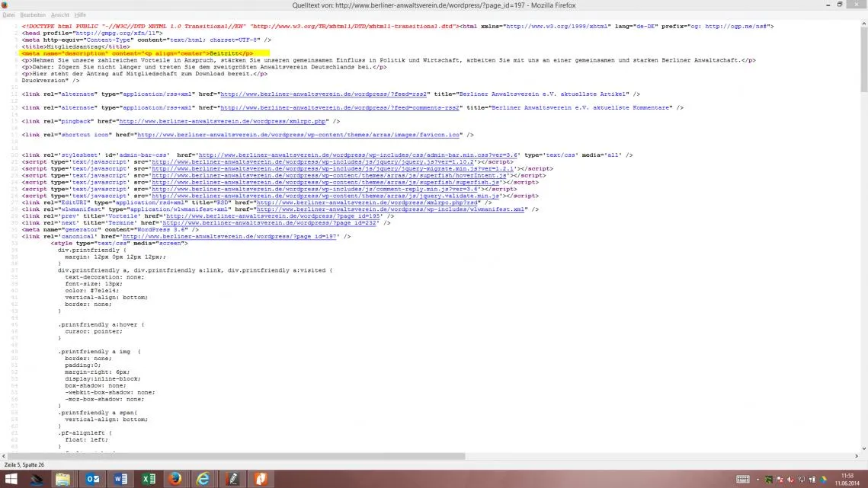Open the wlwmanifest.xml link
Screen dimensions: 868x488
click(391, 209)
